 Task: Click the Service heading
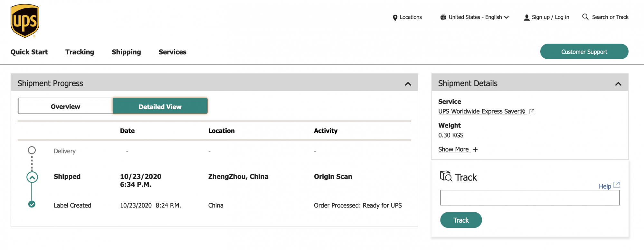coord(450,101)
